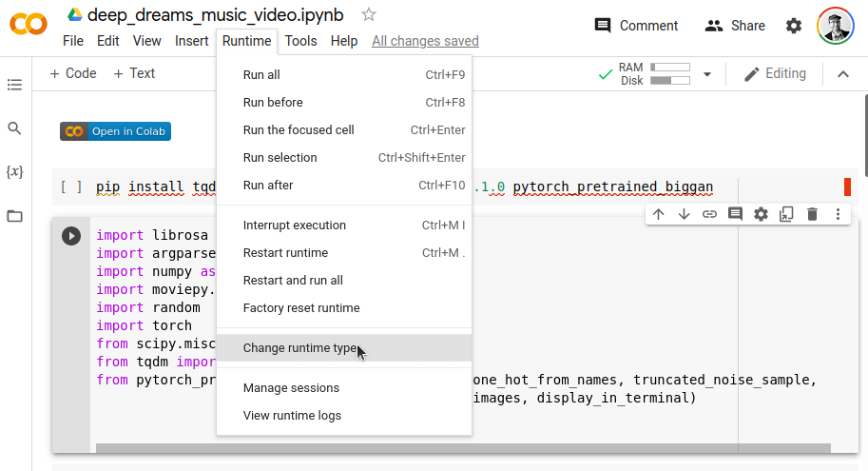This screenshot has width=868, height=471.
Task: Click the Comment button
Action: pyautogui.click(x=636, y=26)
